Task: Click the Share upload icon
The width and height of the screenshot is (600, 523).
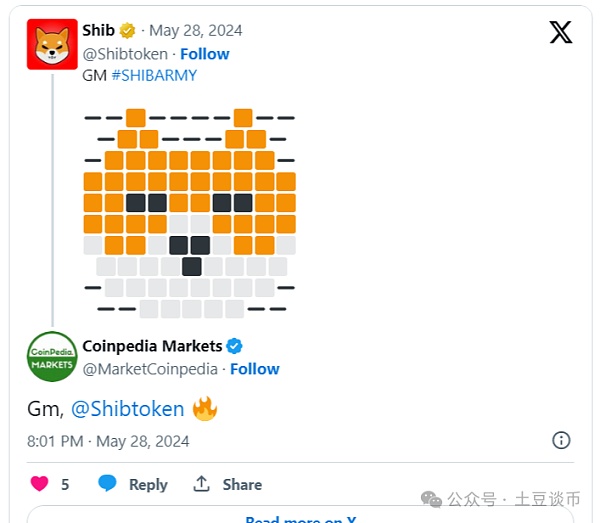Action: pyautogui.click(x=202, y=484)
